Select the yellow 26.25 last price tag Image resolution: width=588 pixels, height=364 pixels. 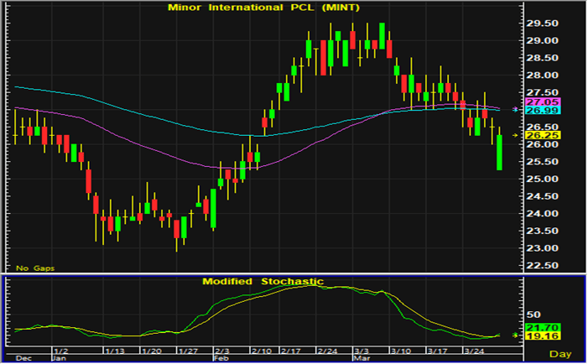tap(525, 134)
